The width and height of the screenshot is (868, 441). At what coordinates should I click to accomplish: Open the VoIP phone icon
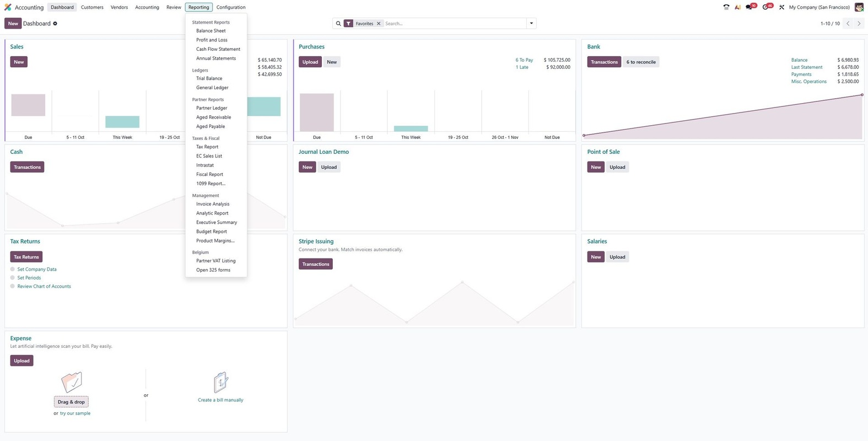click(x=726, y=7)
